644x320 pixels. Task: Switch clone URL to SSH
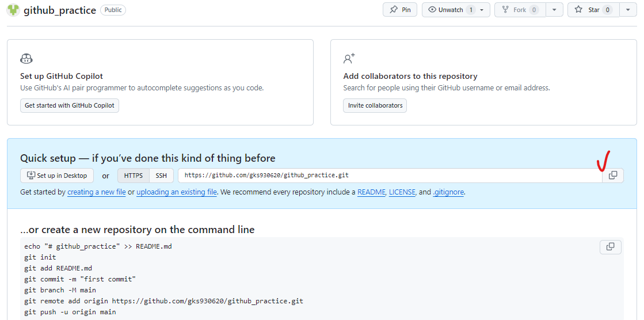(161, 176)
